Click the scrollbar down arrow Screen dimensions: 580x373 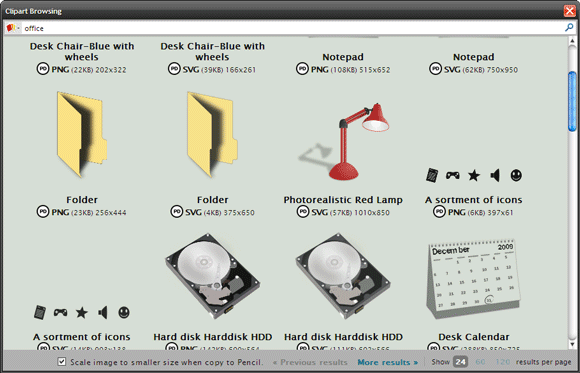click(x=572, y=345)
